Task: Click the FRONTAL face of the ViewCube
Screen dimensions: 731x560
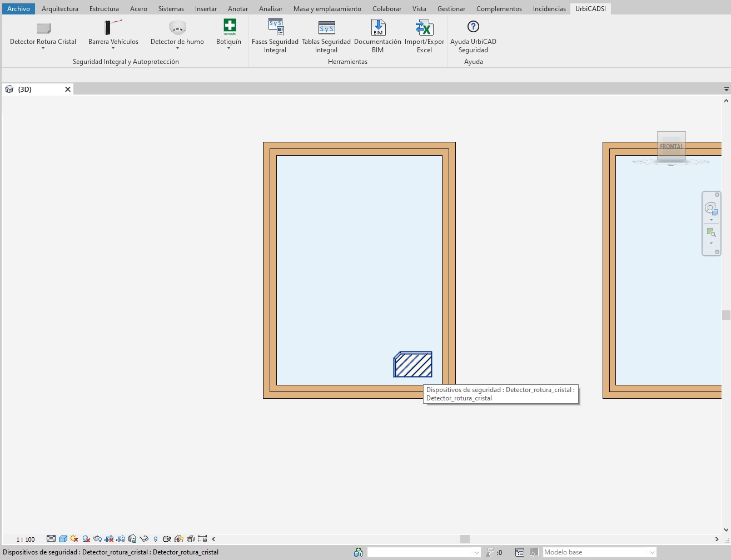Action: click(x=671, y=146)
